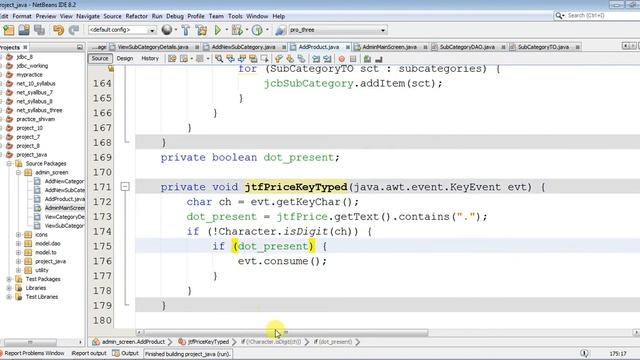Open the Profile Project arrow dropdown
Viewport: 640px width, 360px height.
click(267, 30)
